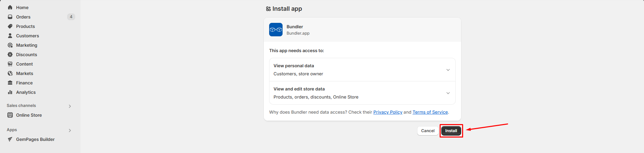644x153 pixels.
Task: Open the Online Store storefront icon
Action: pyautogui.click(x=10, y=115)
